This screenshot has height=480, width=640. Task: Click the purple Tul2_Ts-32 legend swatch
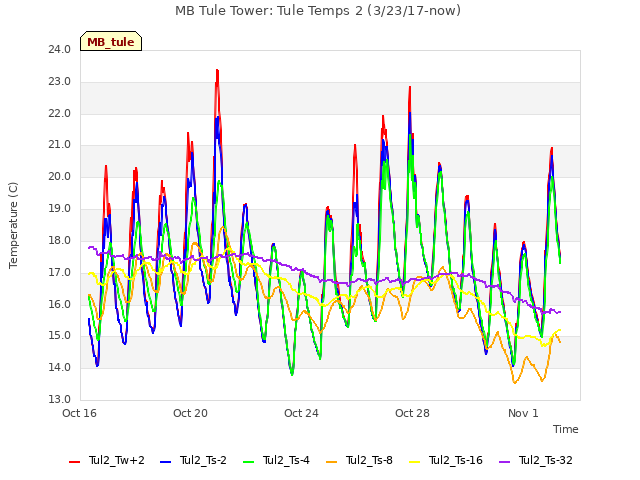(x=505, y=462)
